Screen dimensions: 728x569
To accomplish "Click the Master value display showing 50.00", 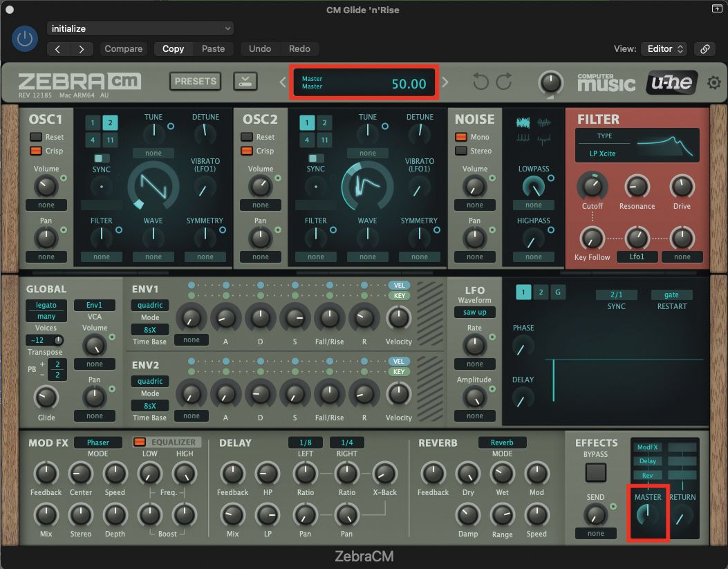I will click(x=364, y=82).
